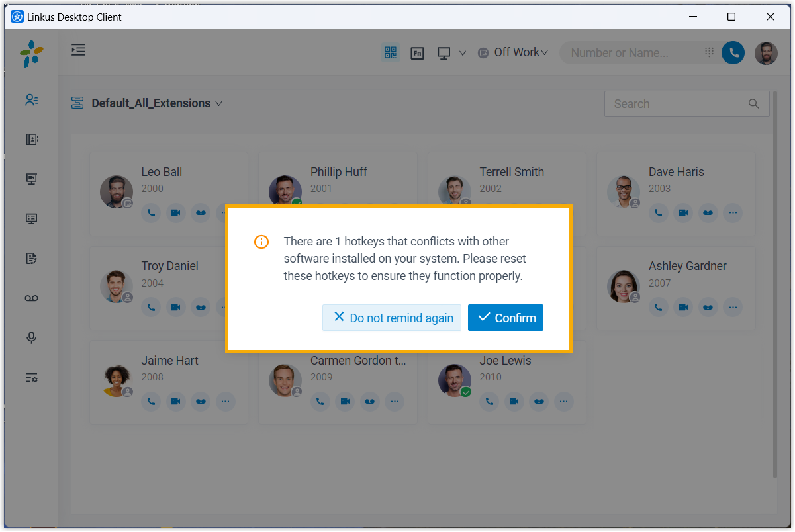Open the Preferences sidebar icon
This screenshot has width=795, height=532.
click(x=31, y=378)
